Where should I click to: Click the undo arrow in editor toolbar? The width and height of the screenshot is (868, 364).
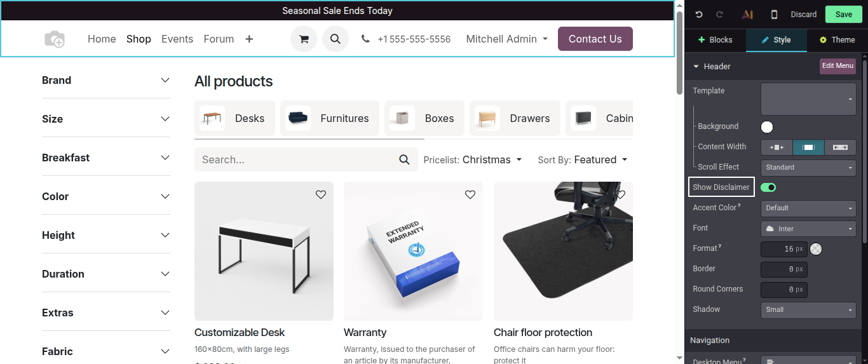pos(699,15)
